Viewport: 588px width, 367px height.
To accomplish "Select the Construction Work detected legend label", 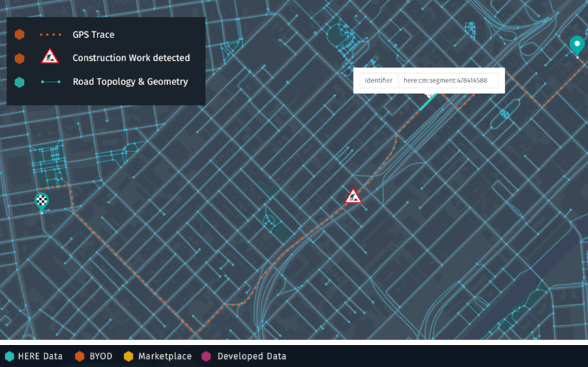I will (131, 58).
